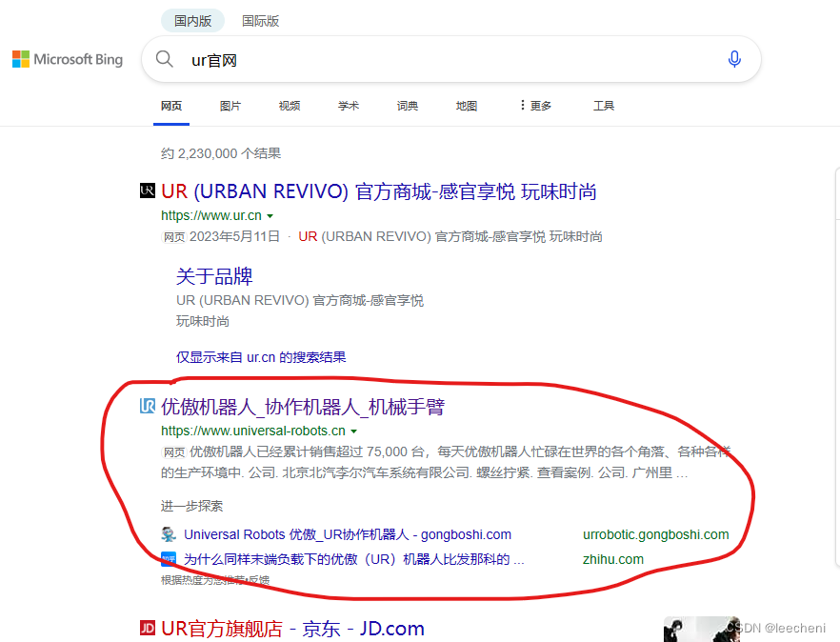Select the 学术 tab

pyautogui.click(x=349, y=106)
